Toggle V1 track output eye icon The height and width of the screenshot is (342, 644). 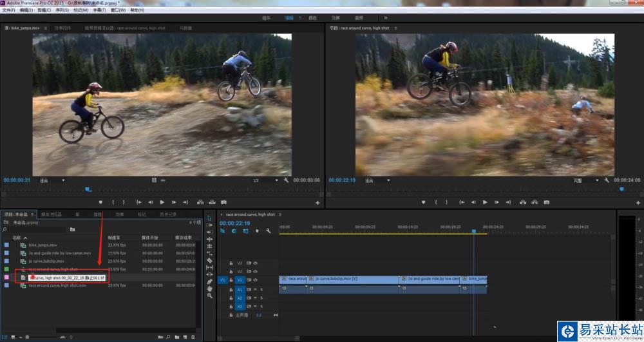pyautogui.click(x=255, y=280)
